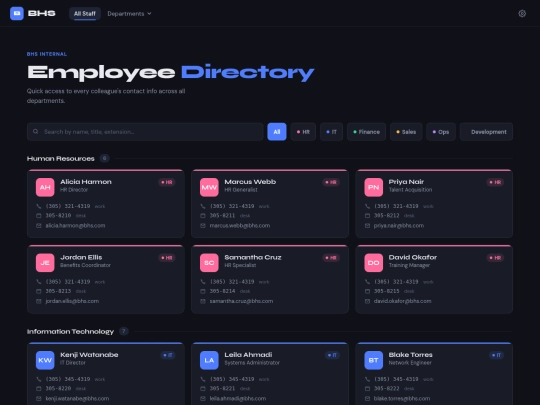Click phone icon on Priya Nair's card
540x405 pixels.
tap(367, 206)
